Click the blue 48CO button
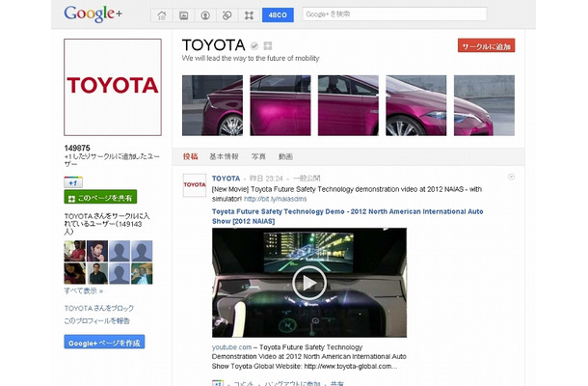The image size is (588, 386). click(x=278, y=15)
